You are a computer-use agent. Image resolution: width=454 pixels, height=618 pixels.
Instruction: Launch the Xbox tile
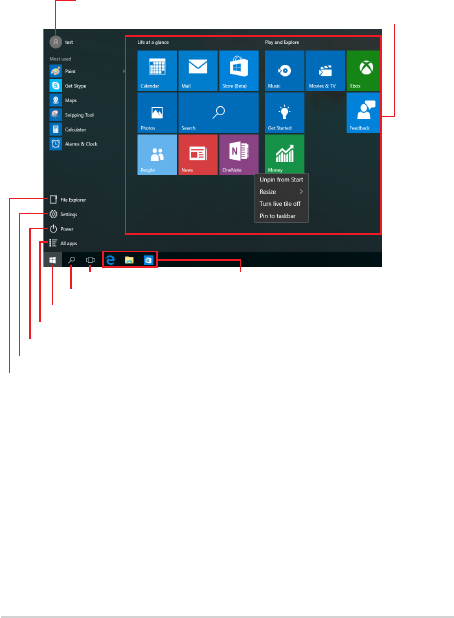[x=363, y=71]
